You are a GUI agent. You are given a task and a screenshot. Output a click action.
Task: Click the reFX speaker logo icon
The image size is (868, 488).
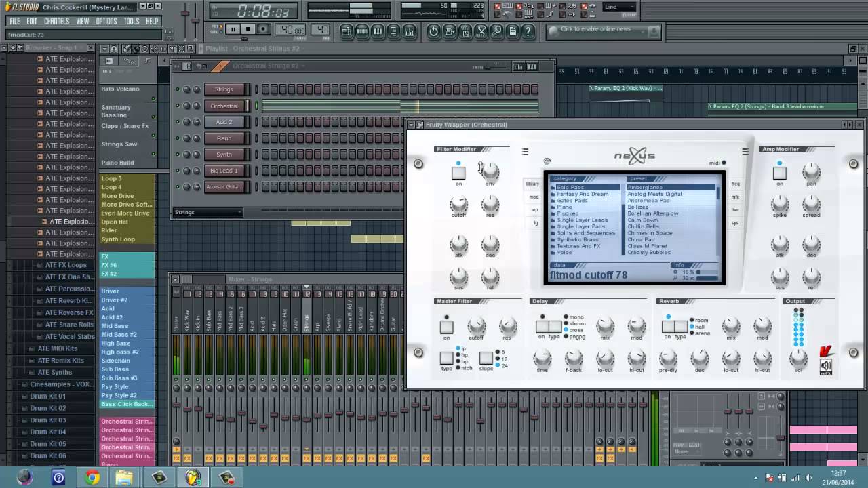coord(825,367)
